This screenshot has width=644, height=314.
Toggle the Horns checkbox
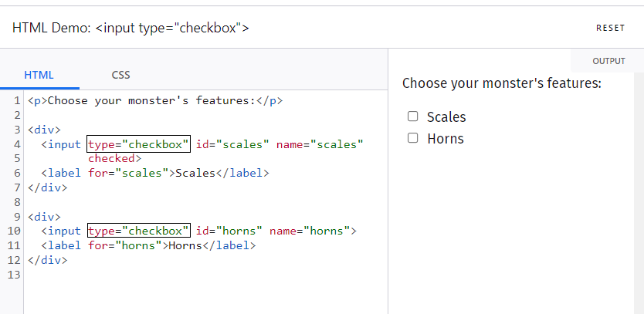413,138
